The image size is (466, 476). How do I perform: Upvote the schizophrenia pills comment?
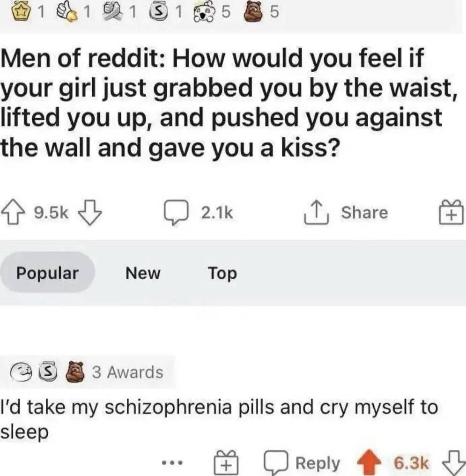click(369, 462)
